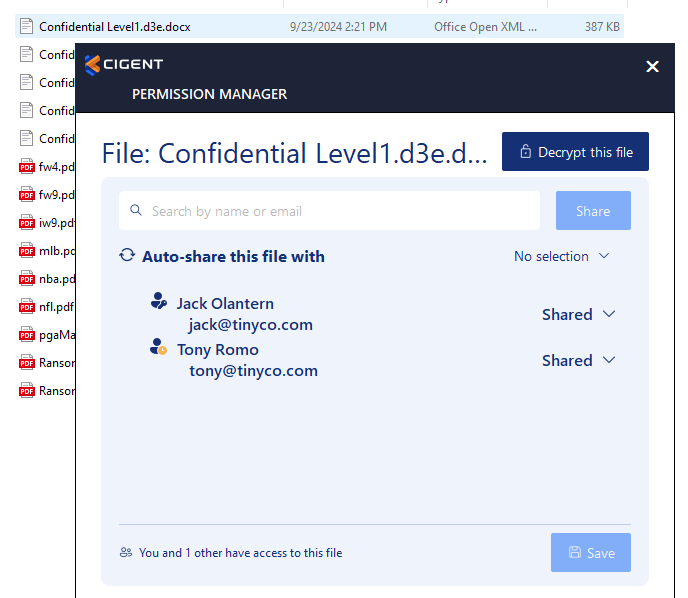Click Jack Olantern's user key icon
688x598 pixels.
pos(159,301)
